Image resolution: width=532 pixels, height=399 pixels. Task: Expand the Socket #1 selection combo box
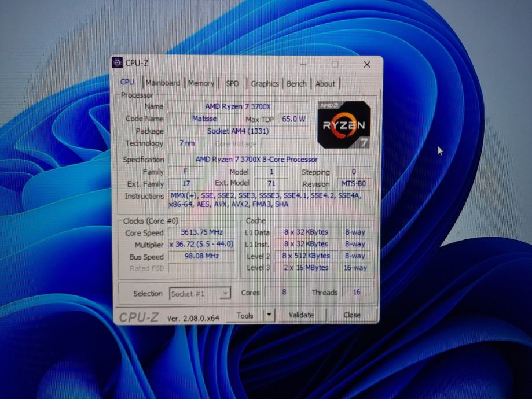(200, 294)
